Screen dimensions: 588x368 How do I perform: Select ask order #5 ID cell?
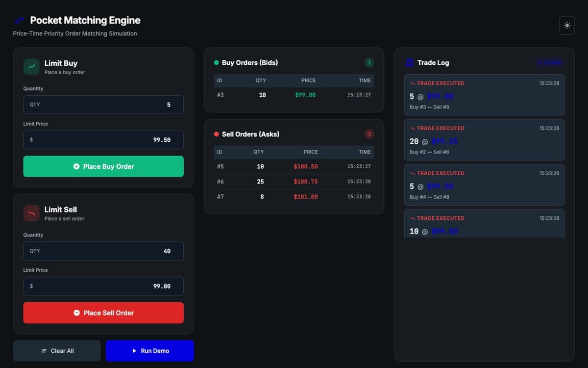(220, 167)
